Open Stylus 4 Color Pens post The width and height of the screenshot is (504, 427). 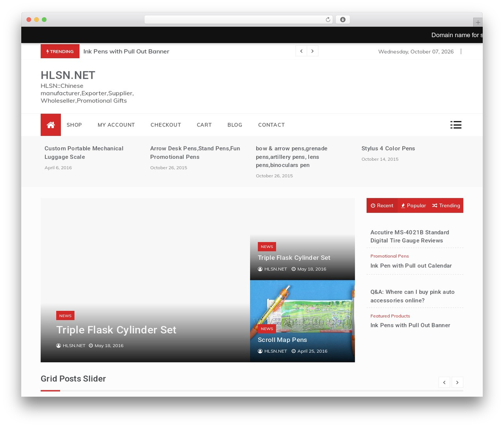(388, 149)
